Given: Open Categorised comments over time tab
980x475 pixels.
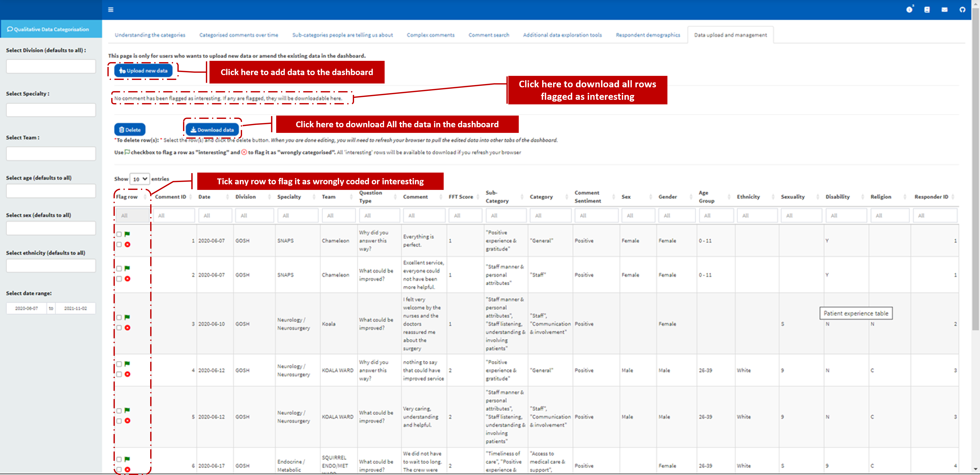Looking at the screenshot, I should pyautogui.click(x=239, y=35).
